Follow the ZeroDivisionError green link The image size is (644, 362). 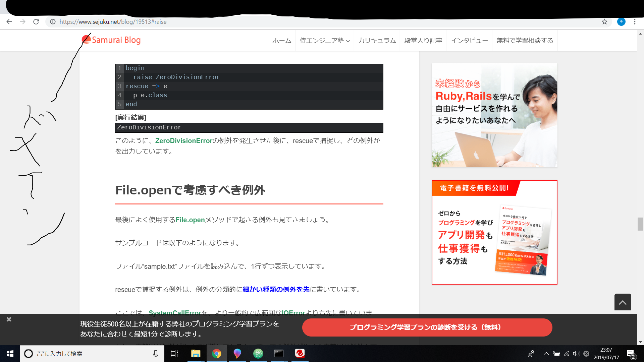(x=184, y=141)
